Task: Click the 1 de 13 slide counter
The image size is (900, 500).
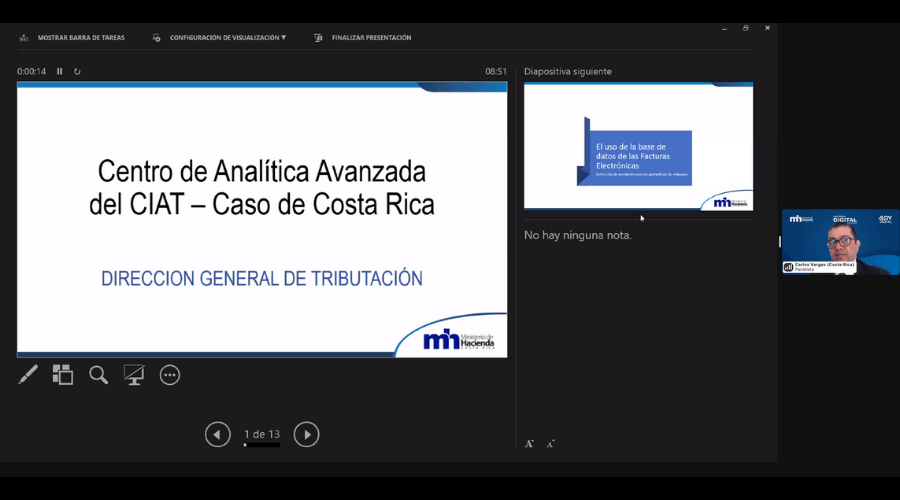Action: point(262,435)
